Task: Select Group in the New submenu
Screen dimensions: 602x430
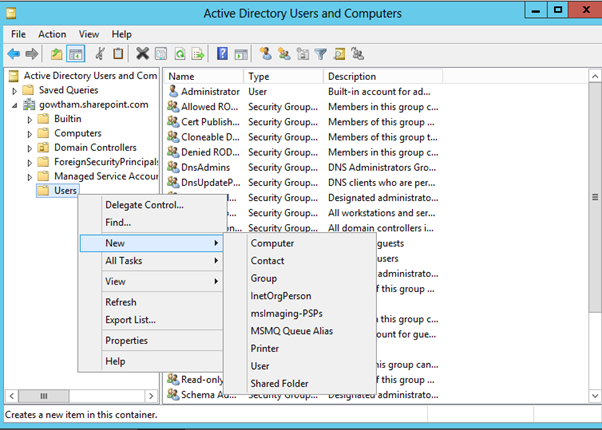Action: click(264, 278)
